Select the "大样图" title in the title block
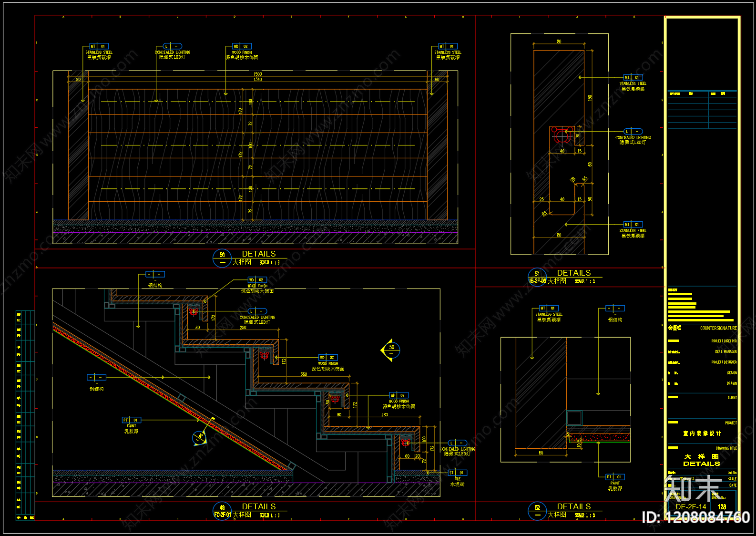Viewport: 756px width, 536px height. click(702, 456)
